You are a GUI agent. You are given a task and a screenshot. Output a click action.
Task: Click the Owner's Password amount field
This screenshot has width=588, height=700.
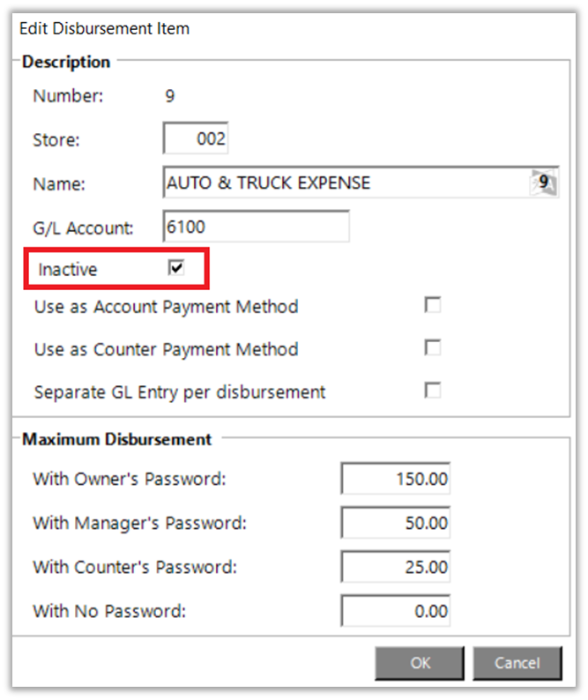coord(395,480)
